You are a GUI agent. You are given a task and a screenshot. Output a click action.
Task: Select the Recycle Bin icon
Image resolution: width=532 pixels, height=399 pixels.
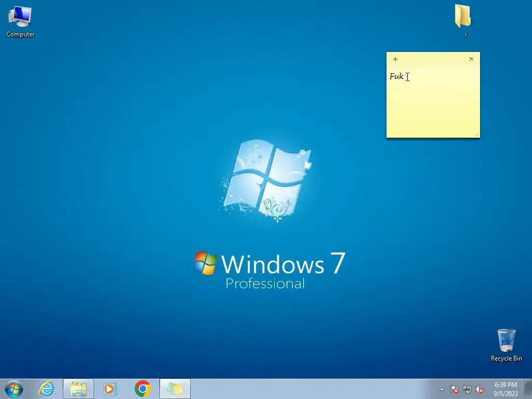(506, 345)
